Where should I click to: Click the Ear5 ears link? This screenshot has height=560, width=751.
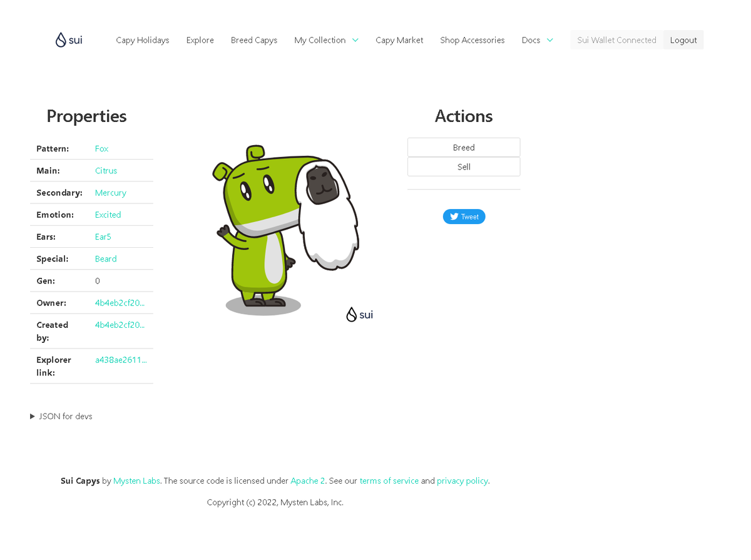[x=103, y=237]
